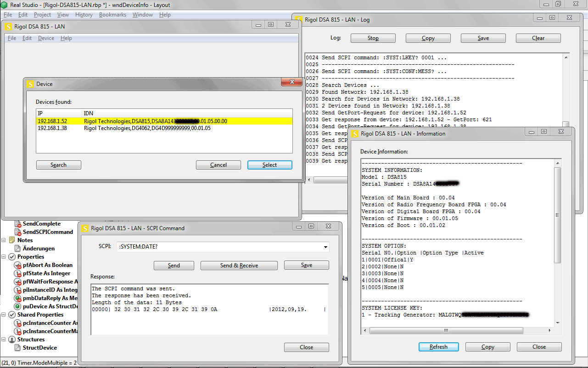Click inside the SCPI Response text area
Viewport: 588px width, 368px height.
coord(210,310)
